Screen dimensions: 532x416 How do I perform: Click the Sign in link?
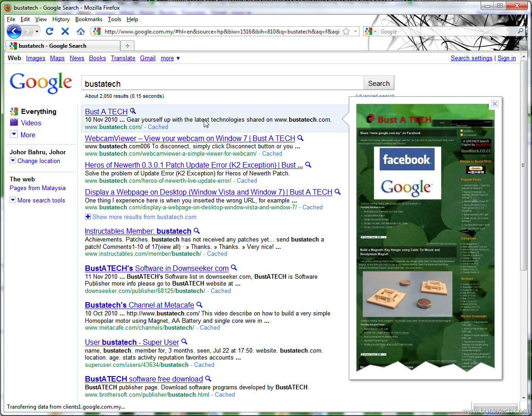(507, 58)
